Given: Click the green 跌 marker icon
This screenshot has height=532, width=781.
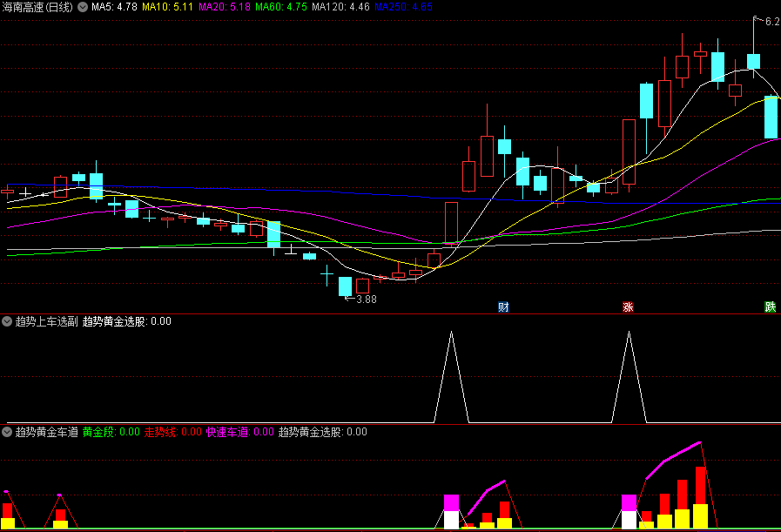Looking at the screenshot, I should [x=770, y=306].
